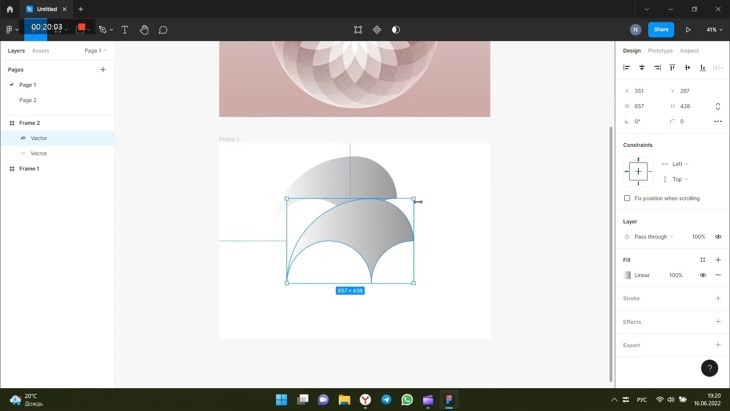
Task: Select the Hand tool
Action: 144,30
